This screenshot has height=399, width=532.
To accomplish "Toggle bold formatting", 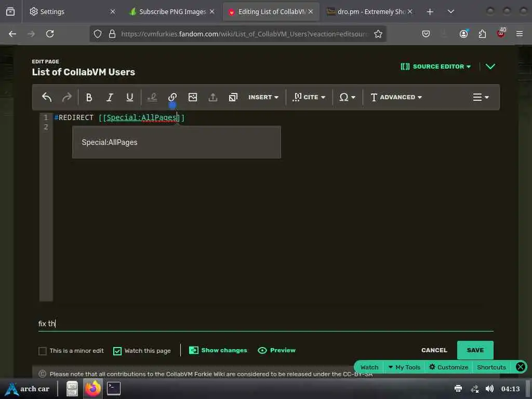I will (x=89, y=97).
